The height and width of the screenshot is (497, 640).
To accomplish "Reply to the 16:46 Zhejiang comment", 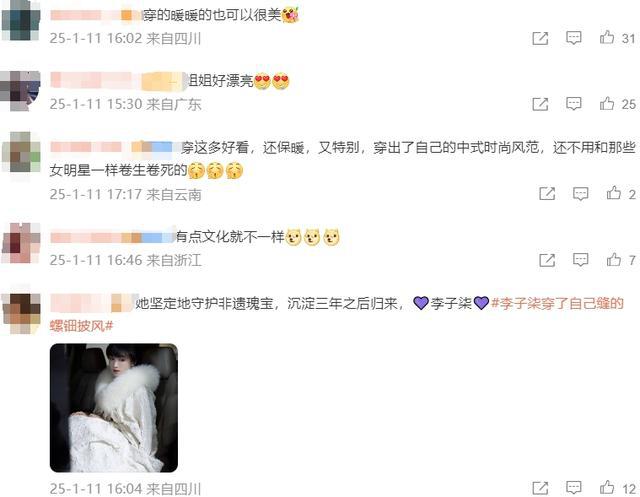I will pos(580,260).
